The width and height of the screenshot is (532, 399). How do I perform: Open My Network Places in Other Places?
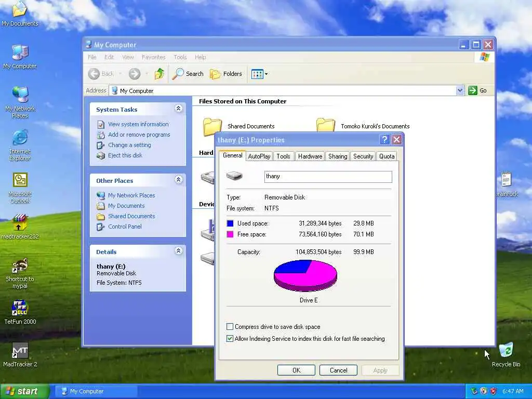coord(131,195)
